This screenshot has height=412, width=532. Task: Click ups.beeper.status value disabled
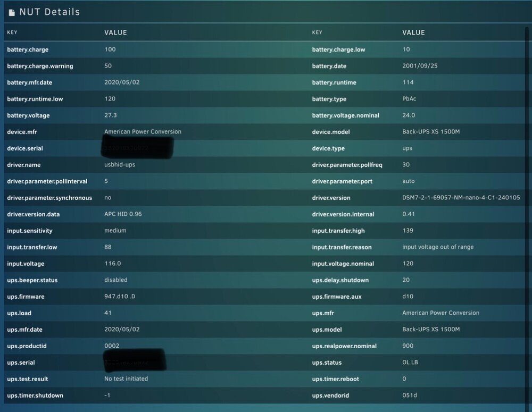116,280
